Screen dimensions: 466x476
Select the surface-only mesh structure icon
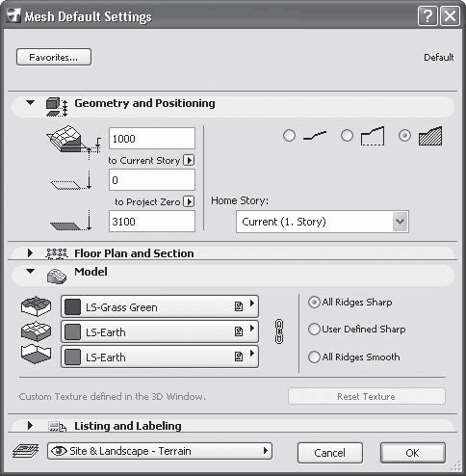(315, 136)
